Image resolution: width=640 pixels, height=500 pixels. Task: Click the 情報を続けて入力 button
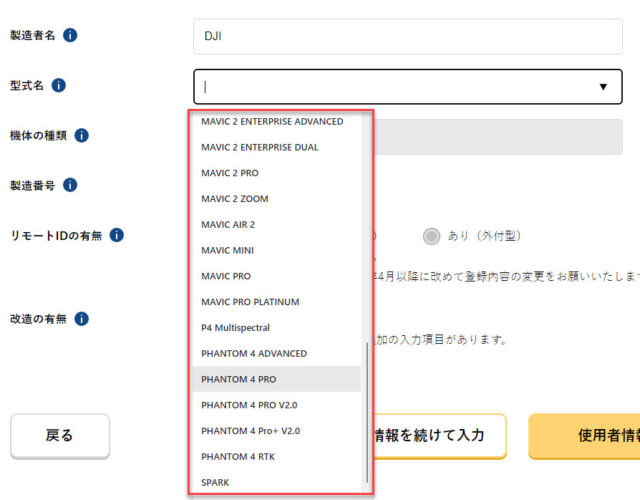439,436
